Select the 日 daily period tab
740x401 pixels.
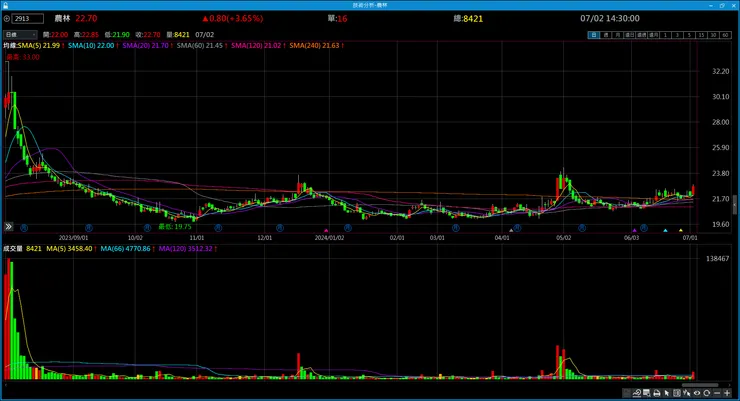[594, 35]
